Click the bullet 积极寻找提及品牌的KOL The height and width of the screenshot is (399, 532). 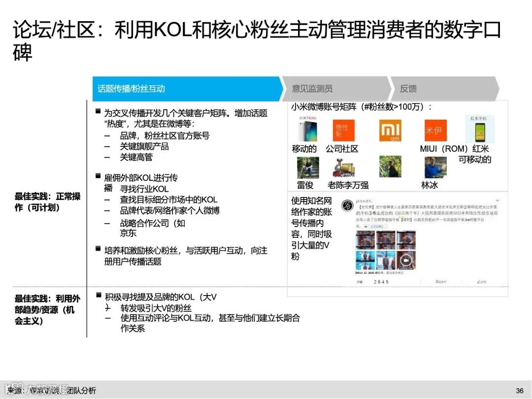[160, 297]
